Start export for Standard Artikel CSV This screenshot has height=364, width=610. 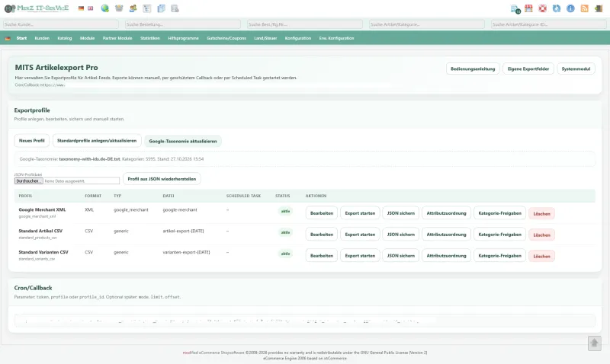[x=360, y=235]
